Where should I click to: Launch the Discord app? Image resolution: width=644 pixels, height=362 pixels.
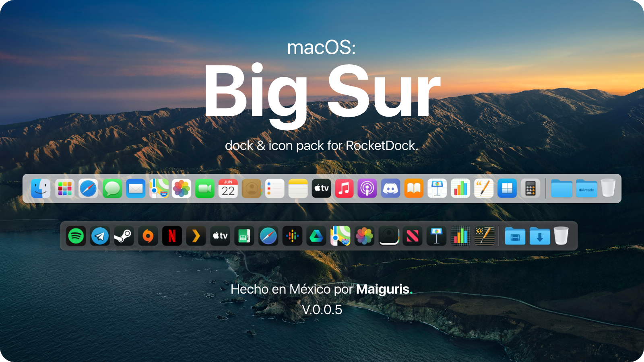point(390,188)
